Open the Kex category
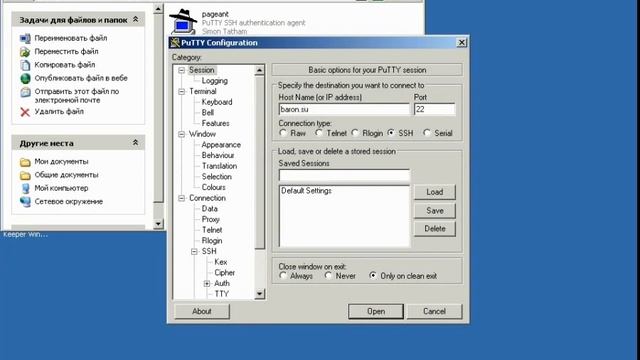The height and width of the screenshot is (360, 640). 221,262
